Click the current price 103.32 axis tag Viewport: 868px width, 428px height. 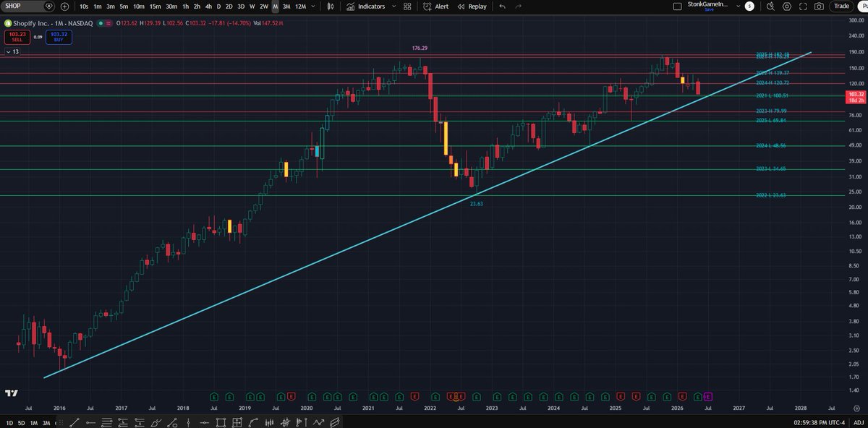[x=856, y=97]
